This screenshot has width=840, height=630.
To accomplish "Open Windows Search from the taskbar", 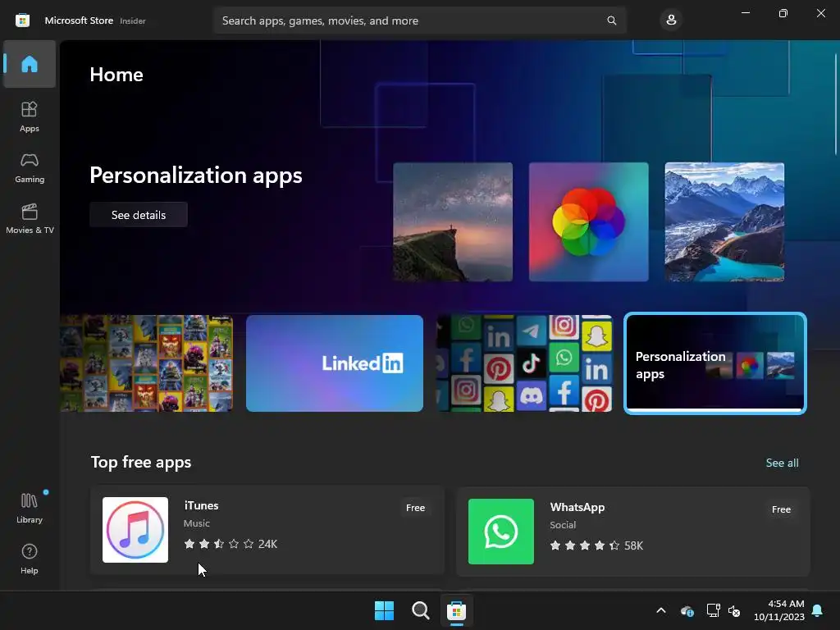I will tap(421, 610).
